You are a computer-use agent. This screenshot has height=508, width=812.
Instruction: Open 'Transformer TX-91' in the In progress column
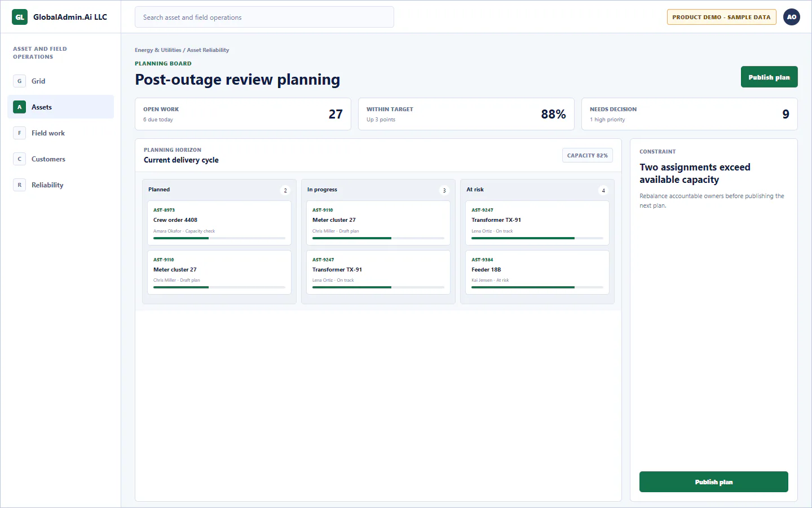point(337,270)
